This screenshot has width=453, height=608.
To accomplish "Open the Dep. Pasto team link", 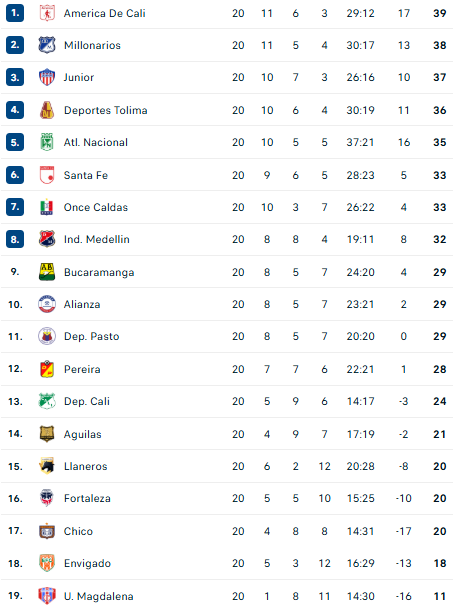I will (92, 337).
